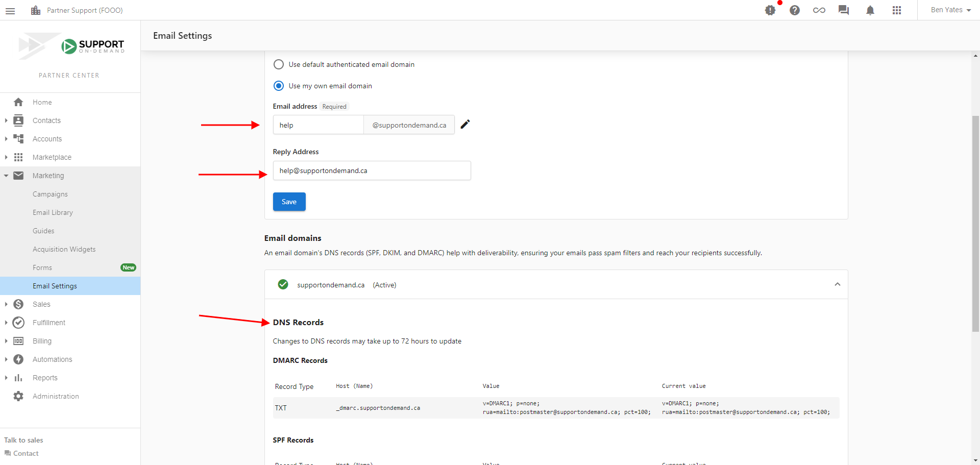The image size is (980, 465).
Task: Click the Accounts hierarchy icon
Action: 18,139
